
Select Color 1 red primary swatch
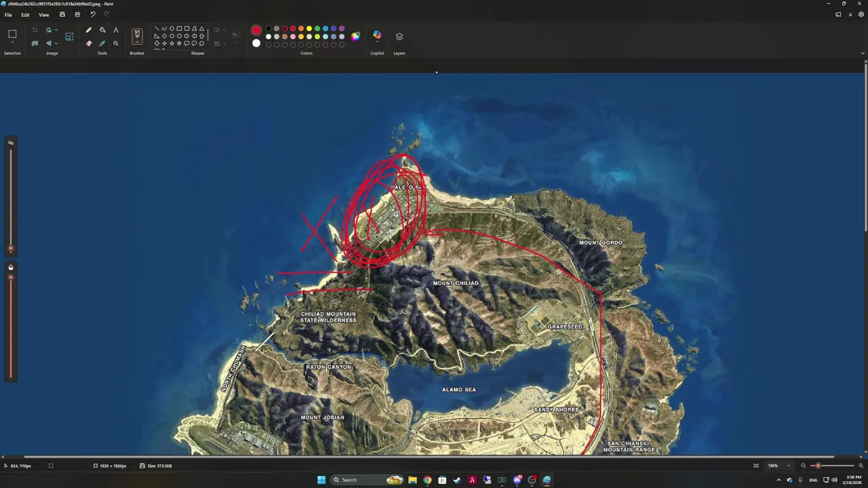[256, 30]
